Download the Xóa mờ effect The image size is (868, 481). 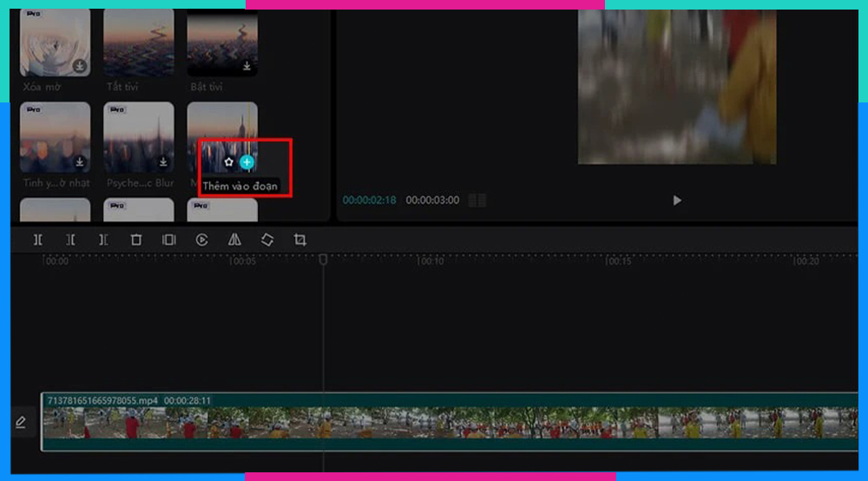[x=80, y=66]
